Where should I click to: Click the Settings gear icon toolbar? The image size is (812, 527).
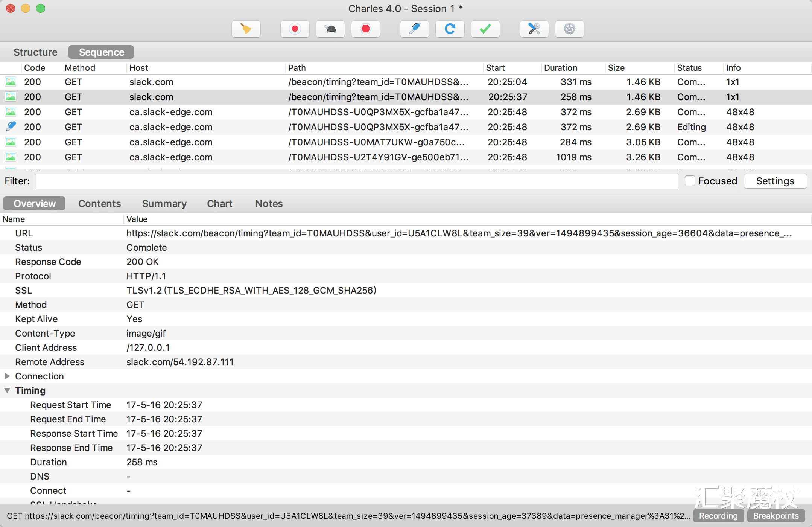click(x=569, y=29)
